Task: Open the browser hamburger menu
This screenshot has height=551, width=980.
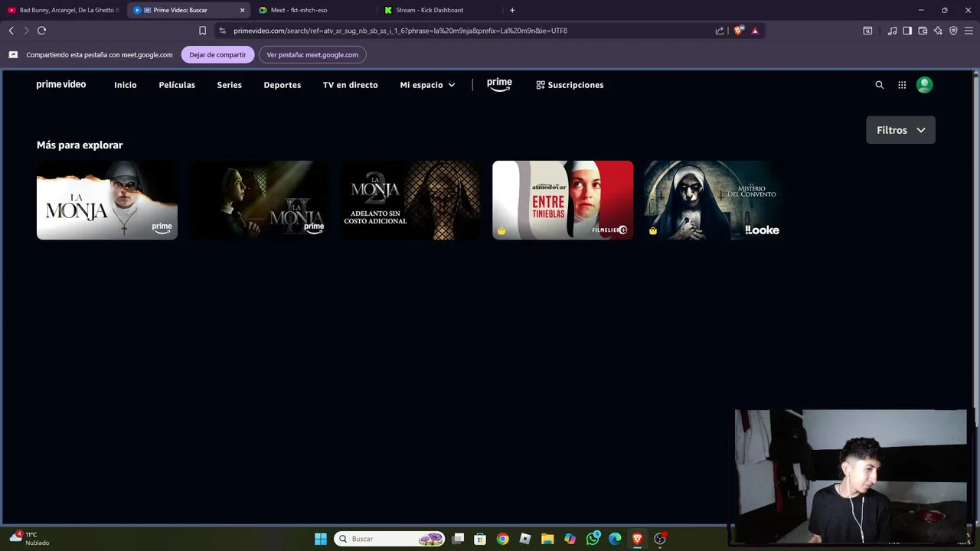Action: 969,31
